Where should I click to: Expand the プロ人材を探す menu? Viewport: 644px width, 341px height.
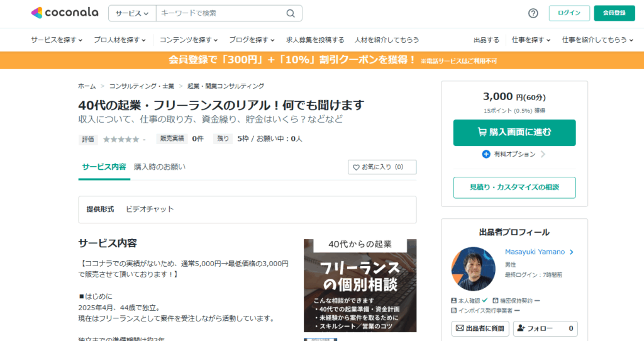click(119, 40)
